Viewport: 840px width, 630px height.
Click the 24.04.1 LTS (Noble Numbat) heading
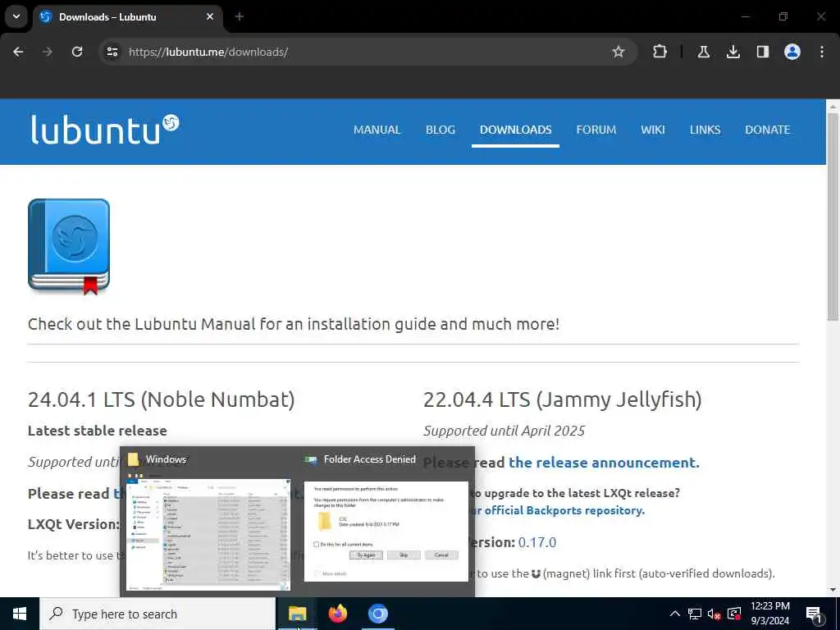coord(162,399)
